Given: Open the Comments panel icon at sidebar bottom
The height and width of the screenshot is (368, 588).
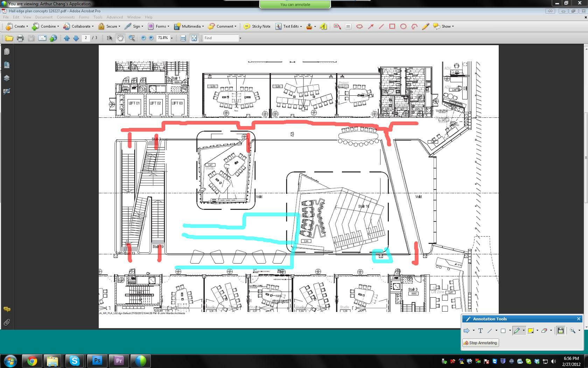Looking at the screenshot, I should coord(7,309).
